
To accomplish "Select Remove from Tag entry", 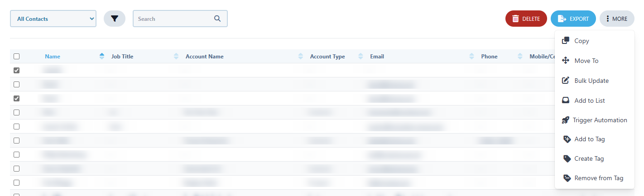I will (594, 178).
